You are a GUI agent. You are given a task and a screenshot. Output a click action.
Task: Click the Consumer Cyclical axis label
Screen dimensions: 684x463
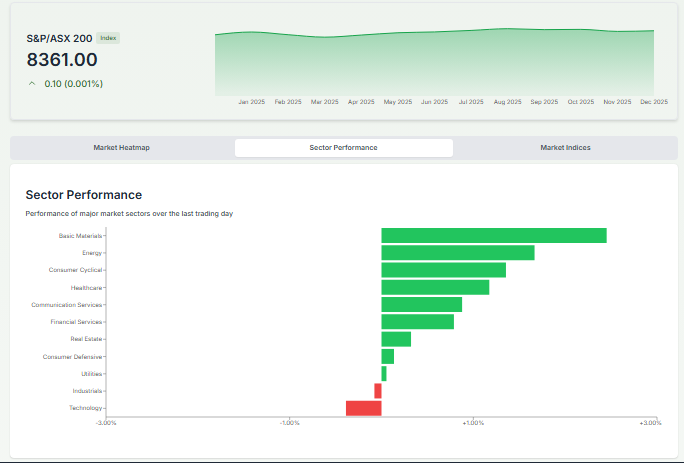click(75, 270)
